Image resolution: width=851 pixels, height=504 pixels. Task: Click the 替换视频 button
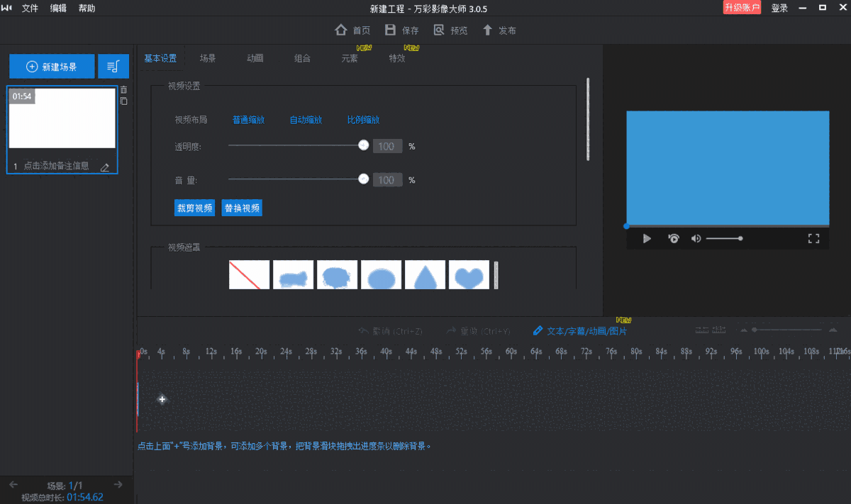[x=242, y=208]
